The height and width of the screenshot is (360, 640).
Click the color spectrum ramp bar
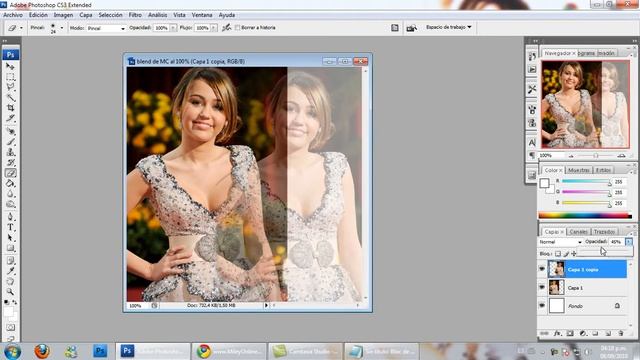pyautogui.click(x=585, y=216)
